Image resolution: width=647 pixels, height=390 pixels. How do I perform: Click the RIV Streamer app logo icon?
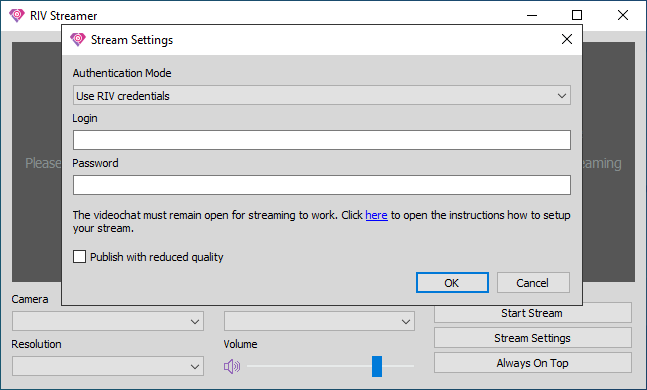(17, 16)
